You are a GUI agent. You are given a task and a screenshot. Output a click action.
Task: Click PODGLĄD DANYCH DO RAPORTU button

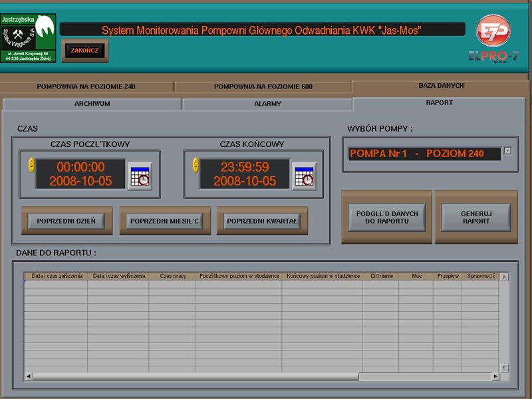pos(387,217)
